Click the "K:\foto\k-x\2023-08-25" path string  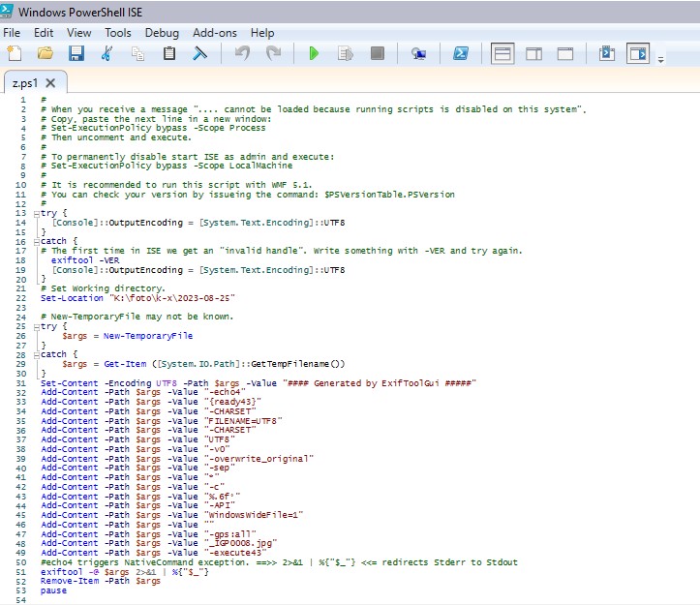172,298
